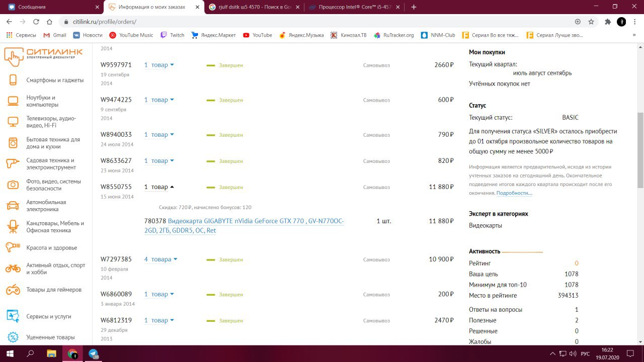Expand items of order W6812319
Image resolution: width=644 pixels, height=362 pixels.
159,320
